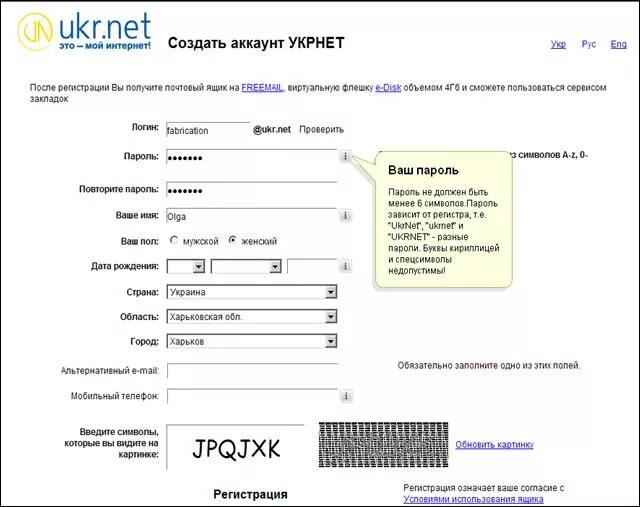Open the region dropdown Харьковская обл.
This screenshot has width=640, height=507.
[251, 316]
